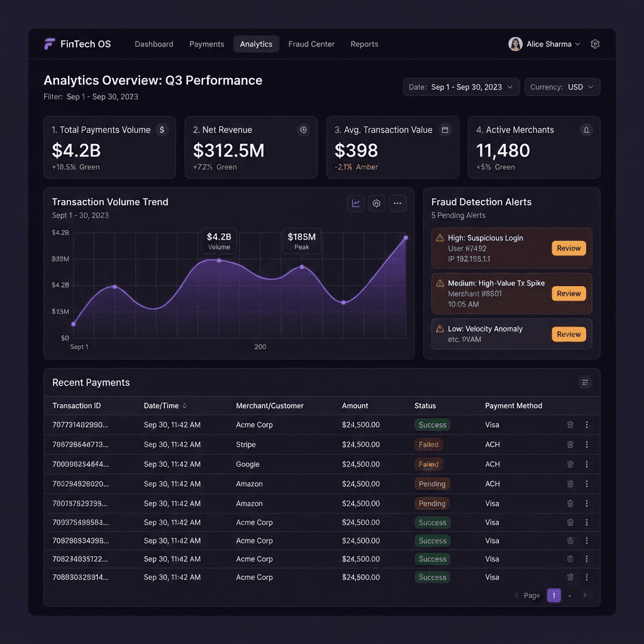Screen dimensions: 644x644
Task: Click the '5 Pending Alerts' text
Action: click(x=458, y=215)
